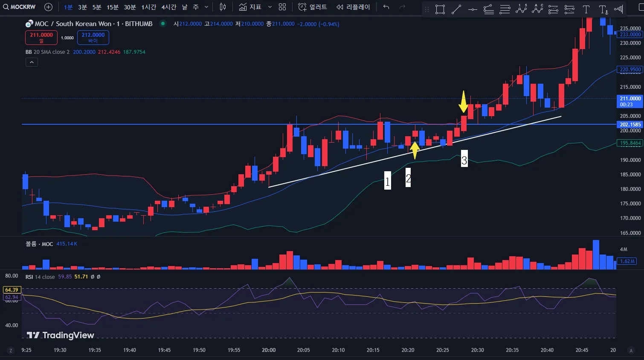Open the RSI 14 close legend
The image size is (644, 360).
(x=40, y=277)
